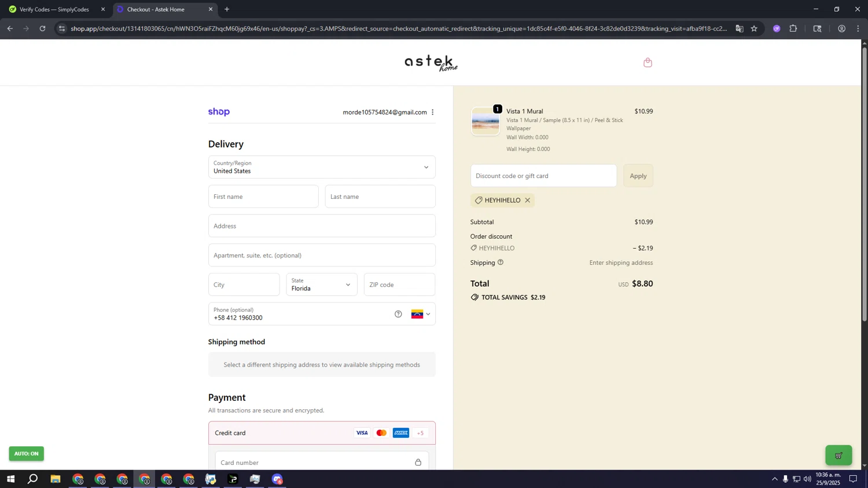Click the green cart floating button
This screenshot has width=868, height=488.
pyautogui.click(x=838, y=456)
